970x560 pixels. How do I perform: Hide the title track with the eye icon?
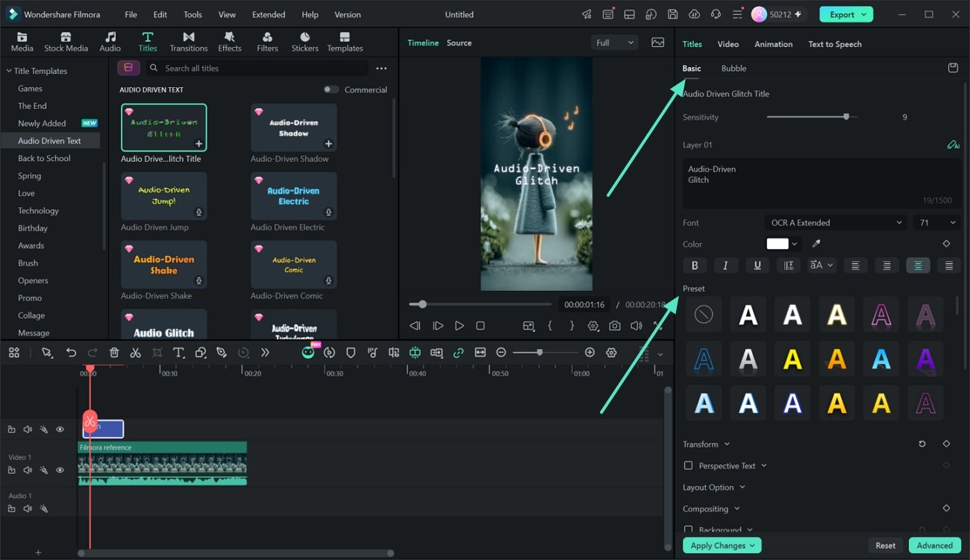60,430
